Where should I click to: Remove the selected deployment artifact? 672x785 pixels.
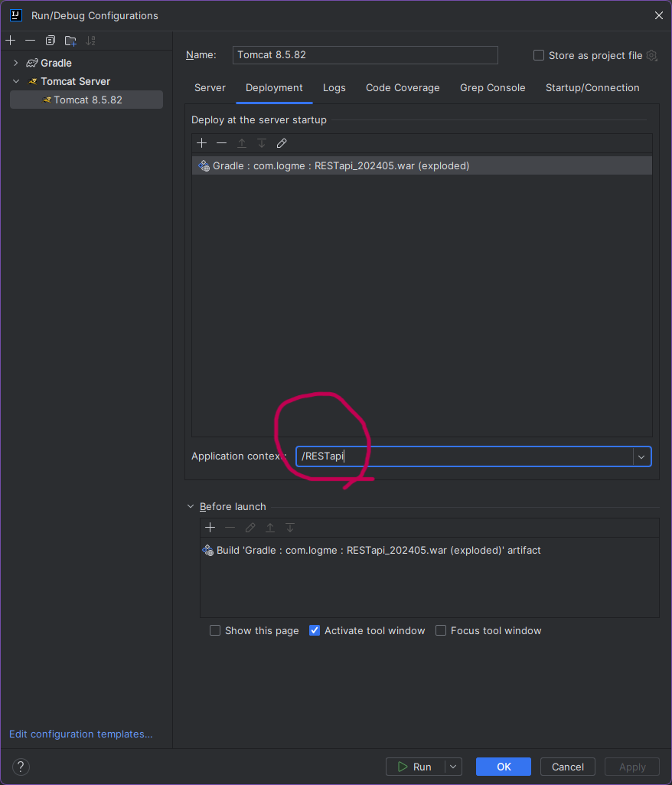point(222,143)
